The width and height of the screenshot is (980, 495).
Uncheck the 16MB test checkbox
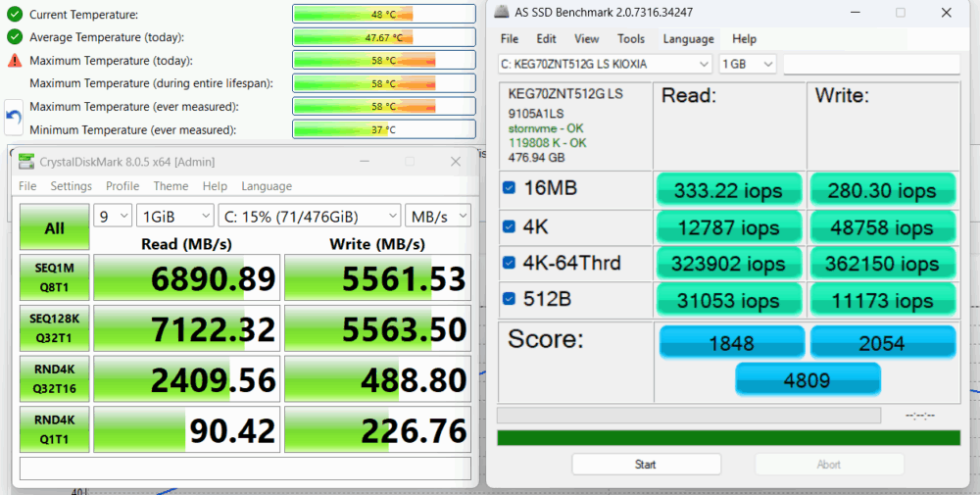point(509,187)
